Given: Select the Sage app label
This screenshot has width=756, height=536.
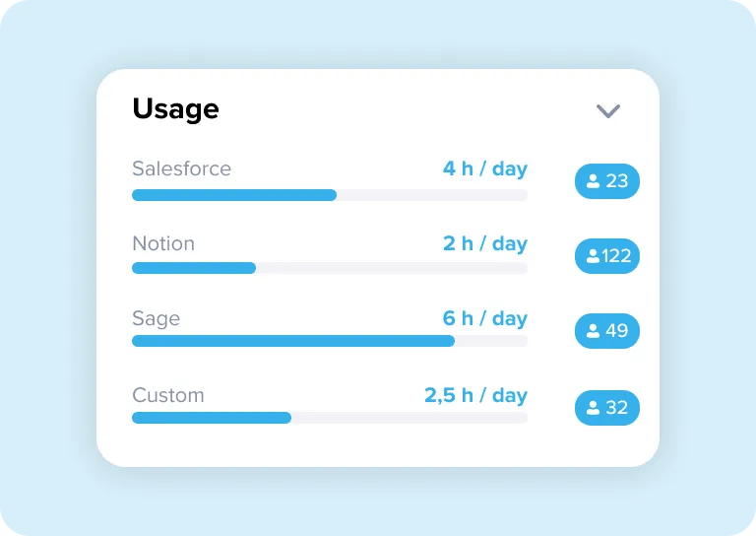Looking at the screenshot, I should 157,319.
